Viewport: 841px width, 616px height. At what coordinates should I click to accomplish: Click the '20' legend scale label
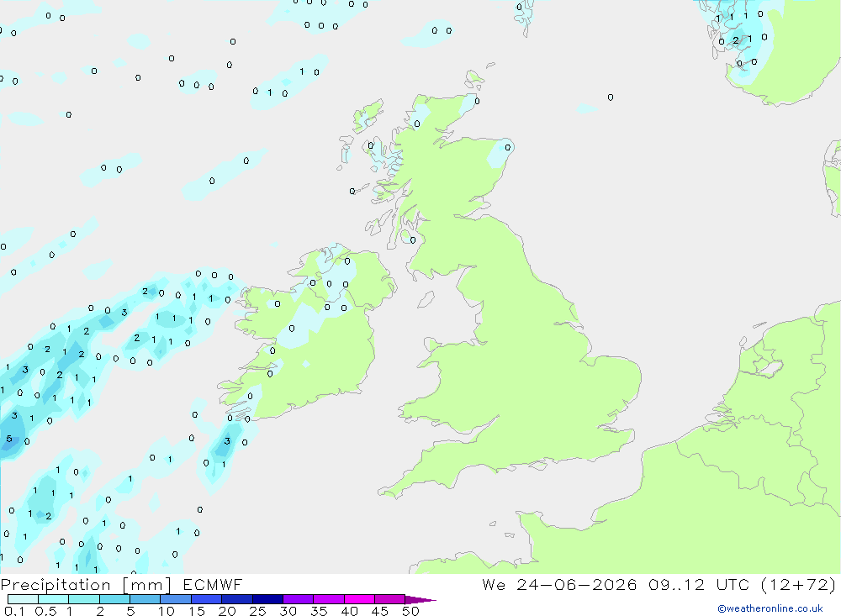227,611
